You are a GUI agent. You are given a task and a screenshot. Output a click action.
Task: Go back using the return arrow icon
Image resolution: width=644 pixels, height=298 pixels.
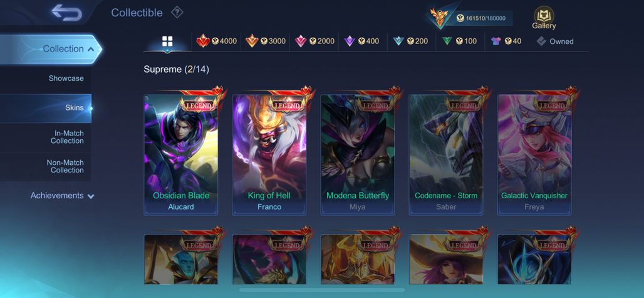coord(66,13)
